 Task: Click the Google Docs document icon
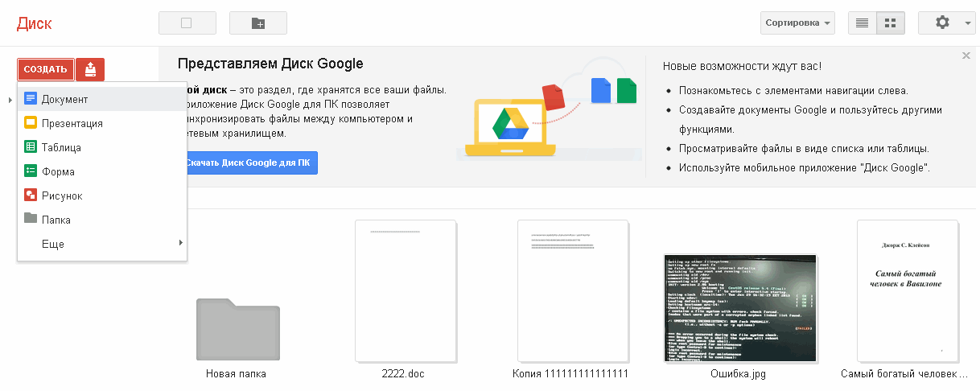tap(31, 99)
